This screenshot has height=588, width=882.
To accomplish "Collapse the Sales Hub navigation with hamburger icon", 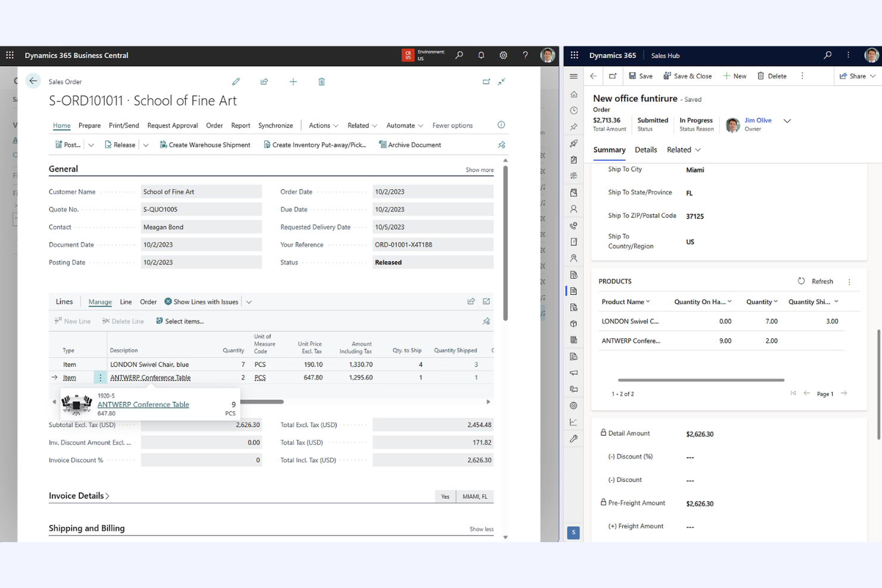I will 573,76.
